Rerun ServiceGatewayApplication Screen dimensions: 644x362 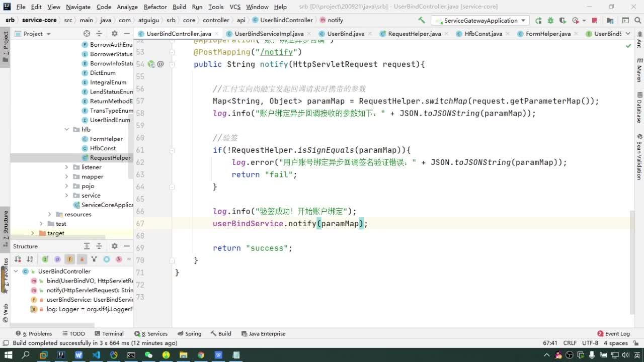[538, 20]
